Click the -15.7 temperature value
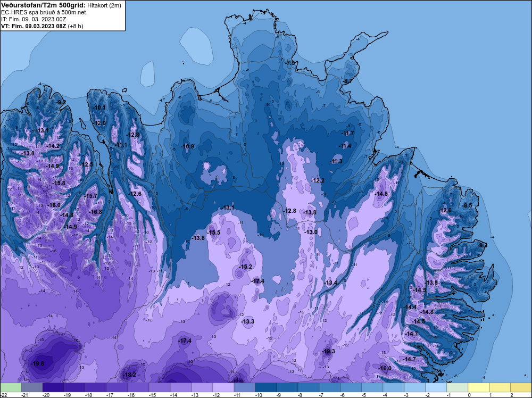The width and height of the screenshot is (532, 398). pos(91,196)
